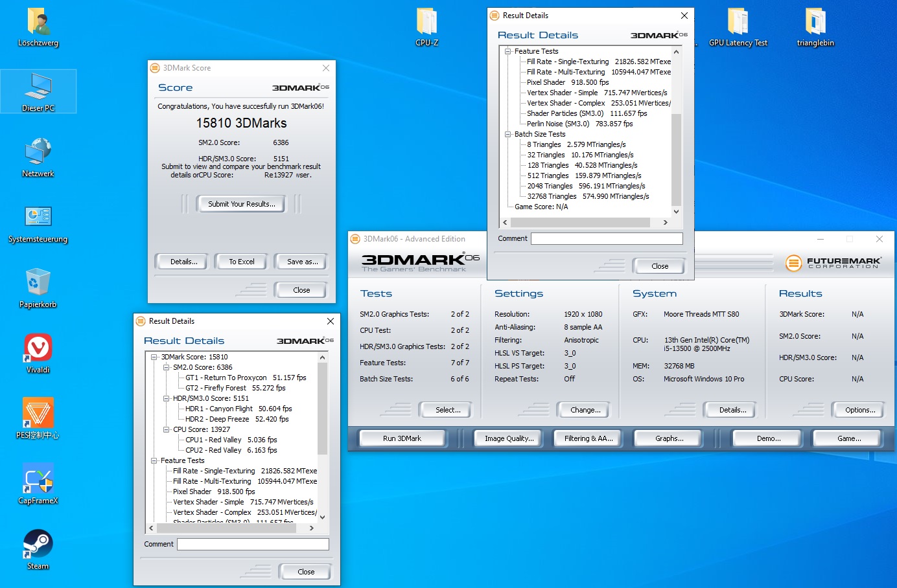The height and width of the screenshot is (588, 897).
Task: Launch the CapFrameX shortcut
Action: tap(38, 484)
